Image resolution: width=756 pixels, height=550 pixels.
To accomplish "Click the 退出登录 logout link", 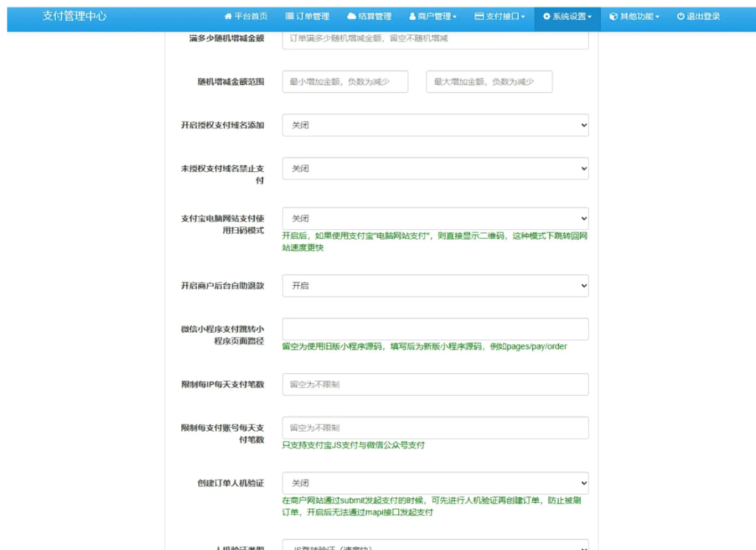I will [703, 16].
